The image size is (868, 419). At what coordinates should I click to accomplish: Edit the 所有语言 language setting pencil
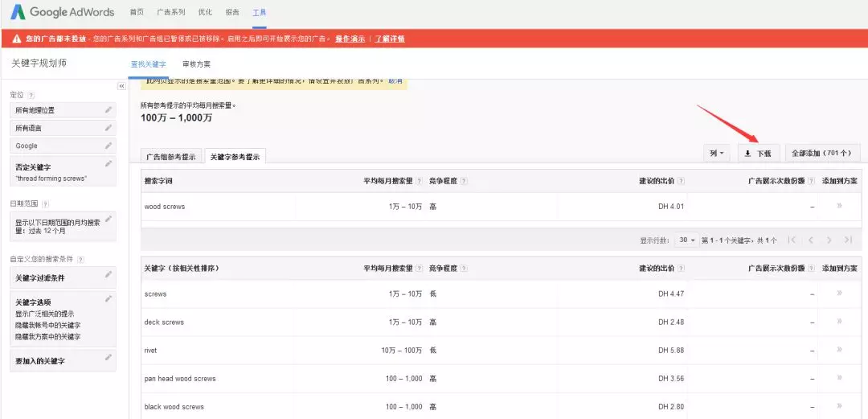[x=108, y=127]
